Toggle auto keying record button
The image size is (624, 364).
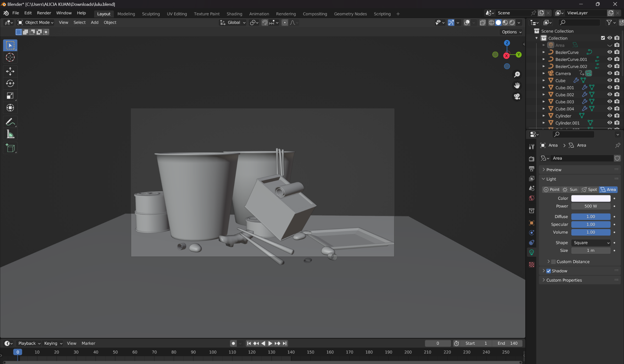pos(233,343)
